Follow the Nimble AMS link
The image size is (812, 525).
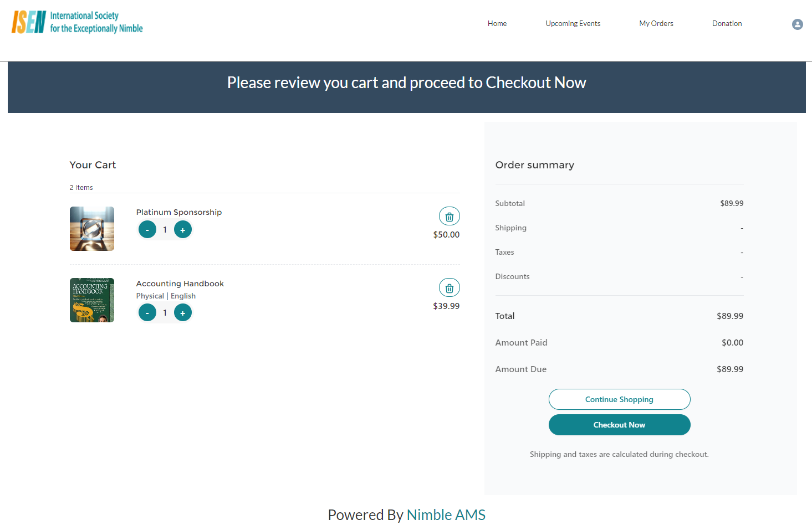pyautogui.click(x=446, y=514)
